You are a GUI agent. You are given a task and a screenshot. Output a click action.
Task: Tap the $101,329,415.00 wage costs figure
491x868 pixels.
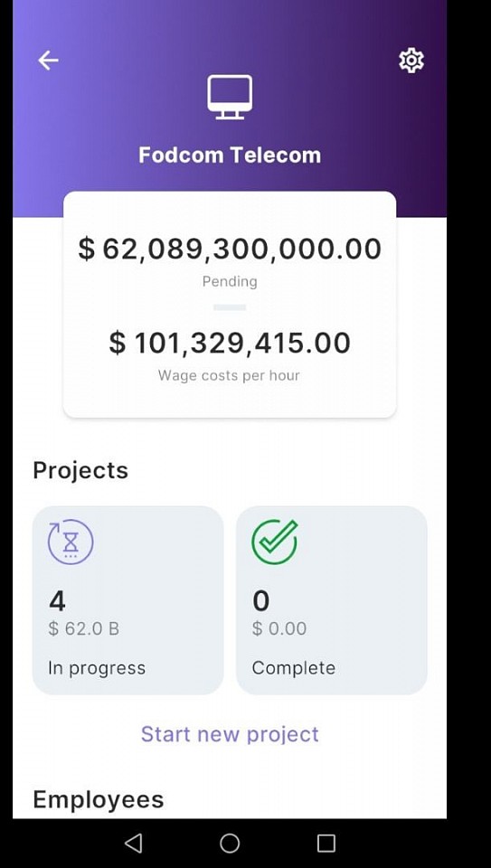click(230, 343)
